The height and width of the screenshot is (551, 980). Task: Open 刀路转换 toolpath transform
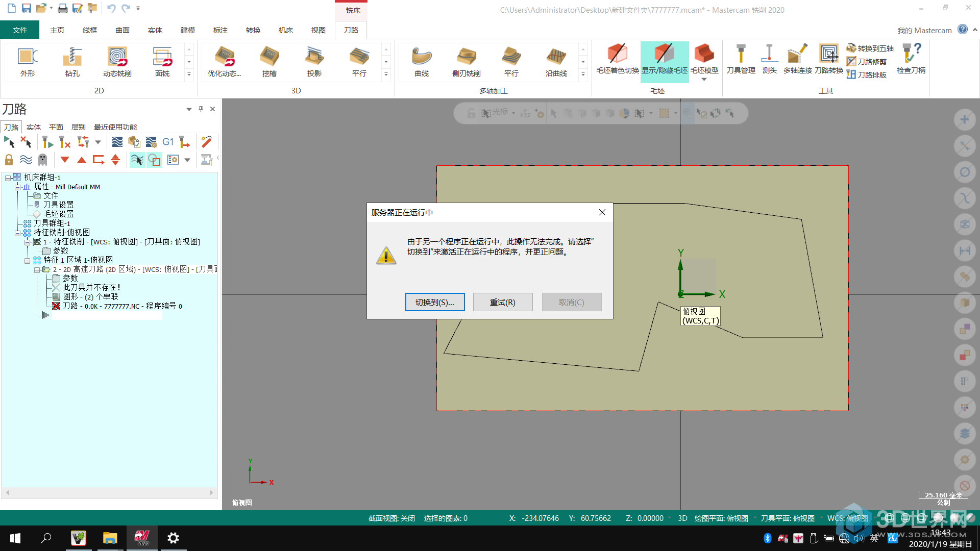pos(828,60)
